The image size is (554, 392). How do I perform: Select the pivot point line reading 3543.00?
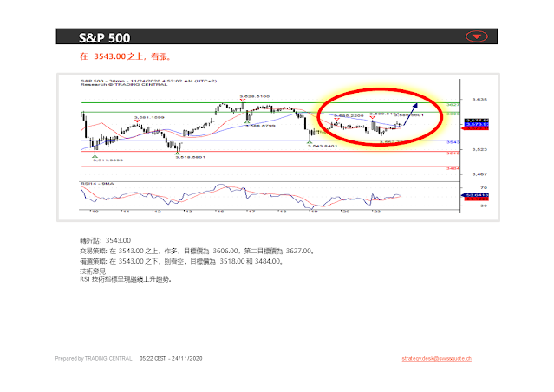pyautogui.click(x=105, y=240)
